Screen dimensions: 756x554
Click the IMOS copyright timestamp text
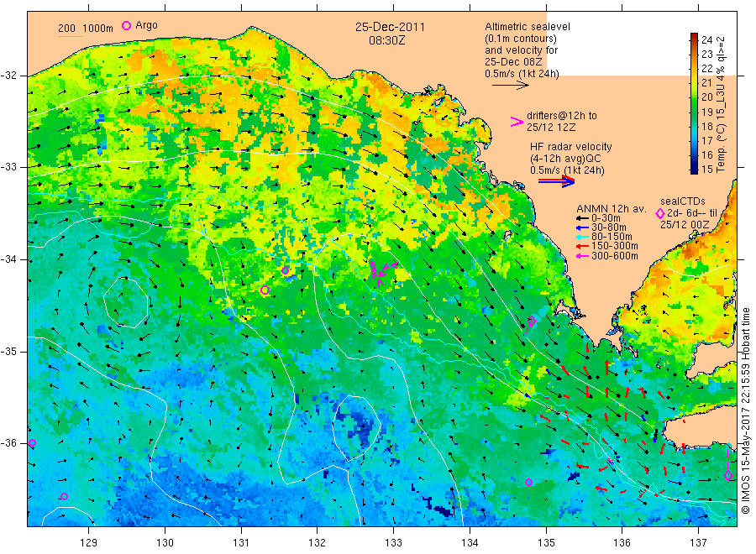pos(745,410)
